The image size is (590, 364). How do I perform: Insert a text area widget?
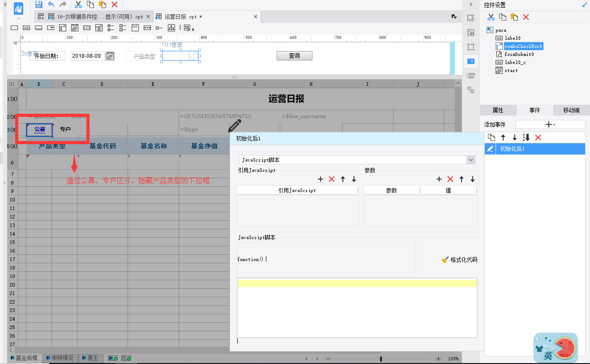tap(135, 28)
